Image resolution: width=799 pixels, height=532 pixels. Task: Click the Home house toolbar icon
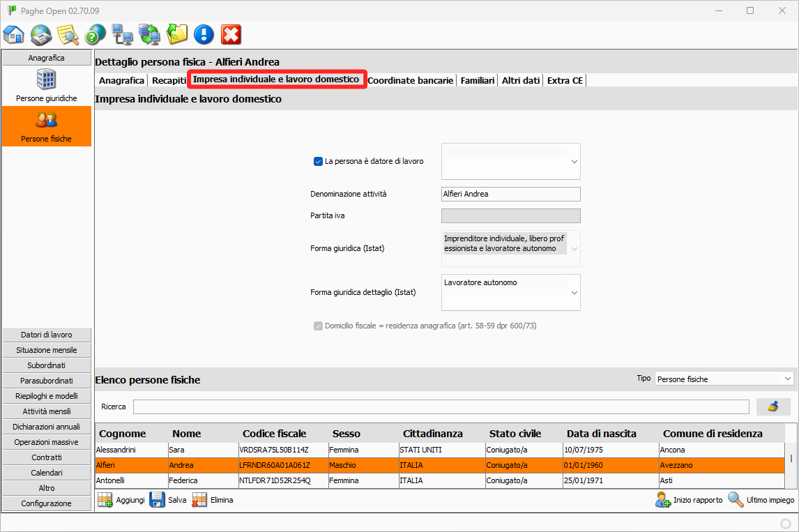coord(14,34)
